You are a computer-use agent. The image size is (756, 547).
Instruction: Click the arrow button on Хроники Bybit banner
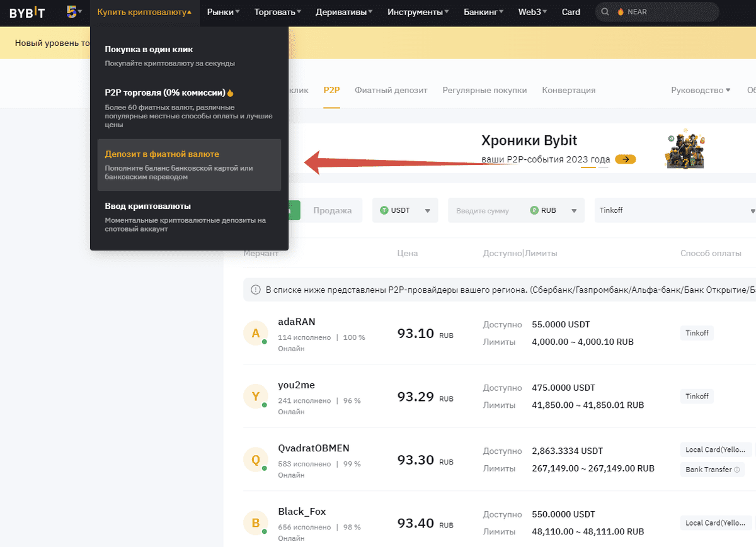click(x=626, y=159)
